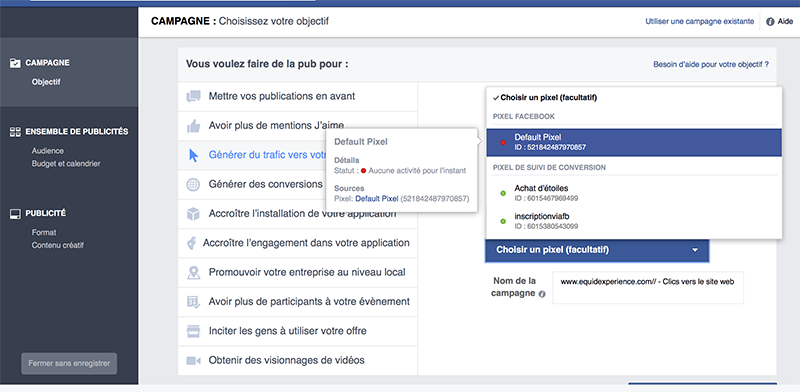Select Accroître l'engagement dans votre application

(x=298, y=243)
